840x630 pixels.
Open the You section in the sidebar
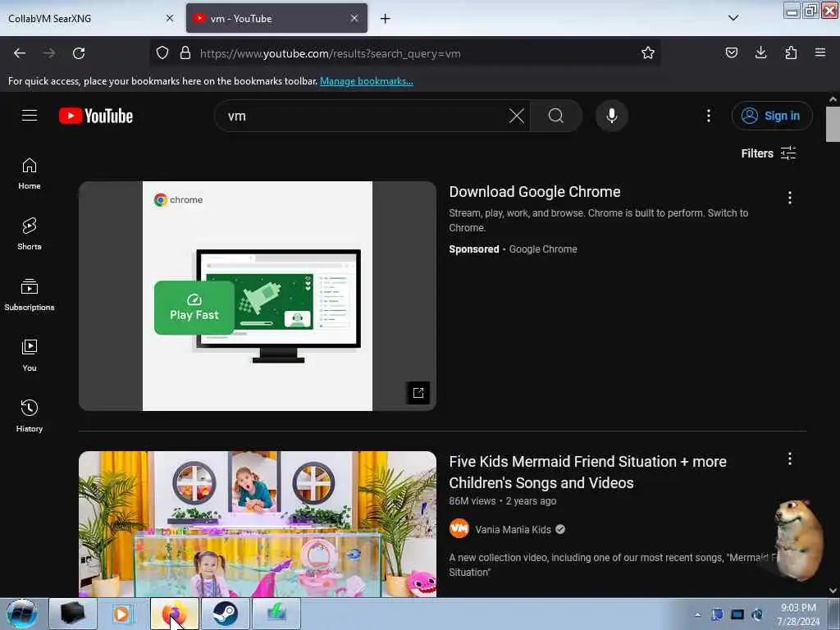[30, 356]
